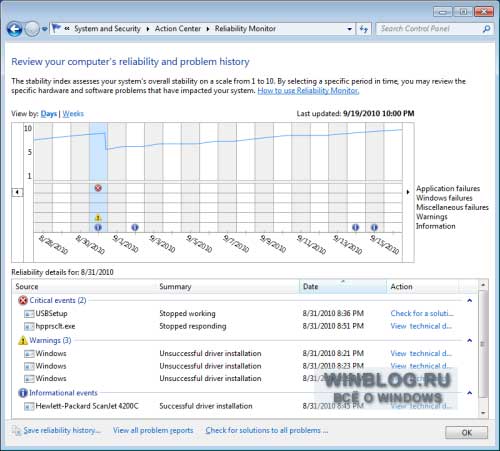Navigate to System and Security breadcrumb
The width and height of the screenshot is (500, 451).
[107, 29]
